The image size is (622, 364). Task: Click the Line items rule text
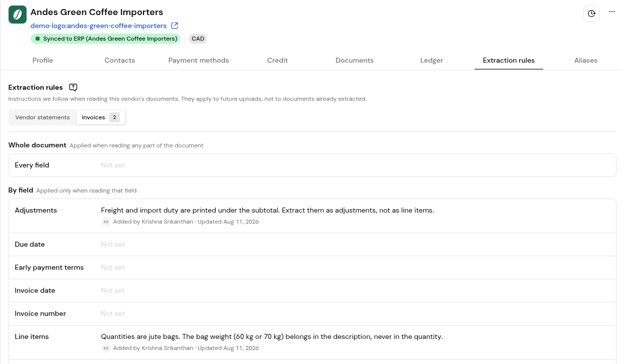pos(272,336)
